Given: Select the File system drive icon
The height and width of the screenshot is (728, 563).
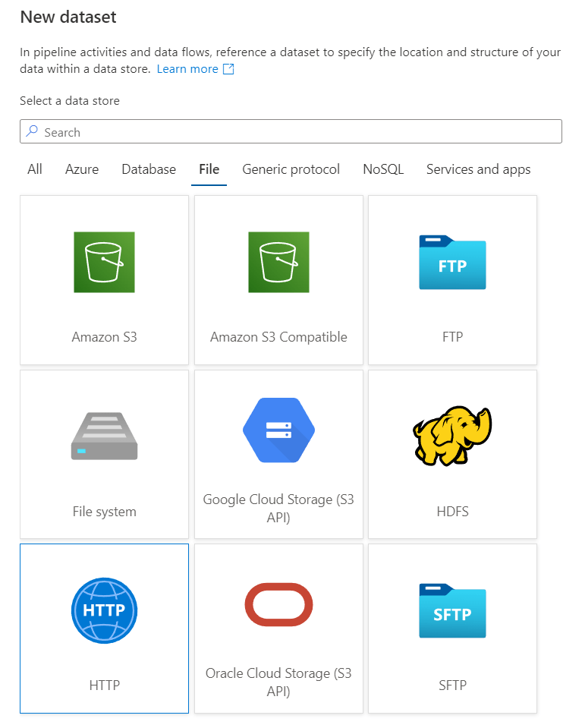Looking at the screenshot, I should [104, 436].
